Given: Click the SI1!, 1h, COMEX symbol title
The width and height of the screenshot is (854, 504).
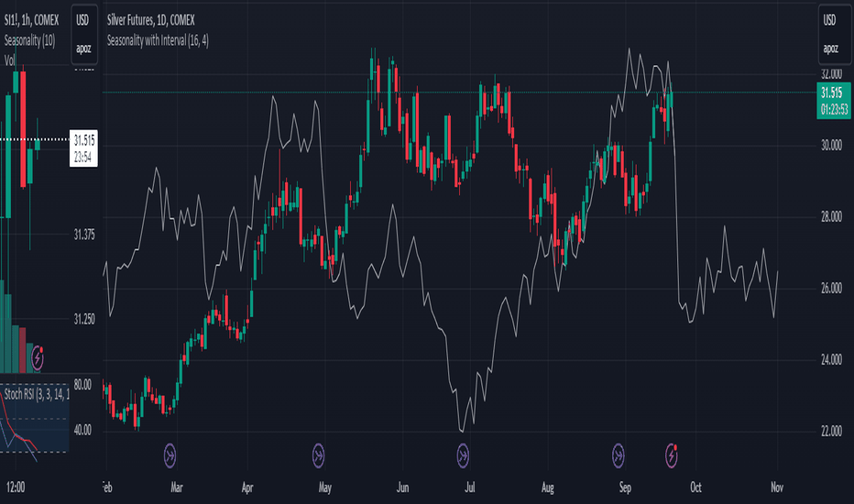Looking at the screenshot, I should click(31, 20).
